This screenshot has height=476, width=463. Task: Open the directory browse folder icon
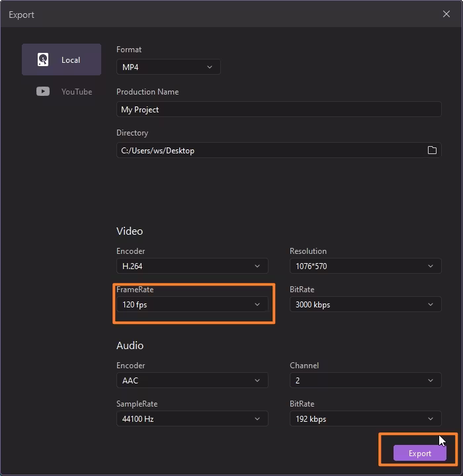point(432,150)
